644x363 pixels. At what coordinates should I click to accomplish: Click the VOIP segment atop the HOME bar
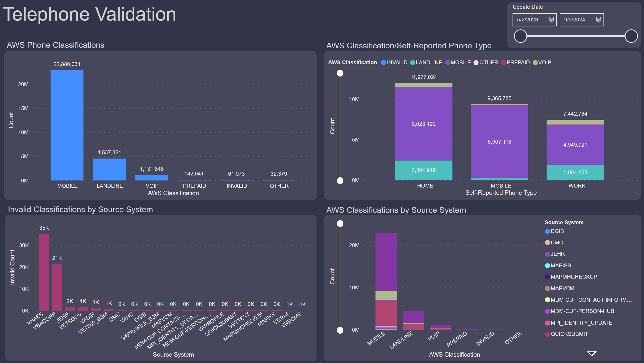424,85
